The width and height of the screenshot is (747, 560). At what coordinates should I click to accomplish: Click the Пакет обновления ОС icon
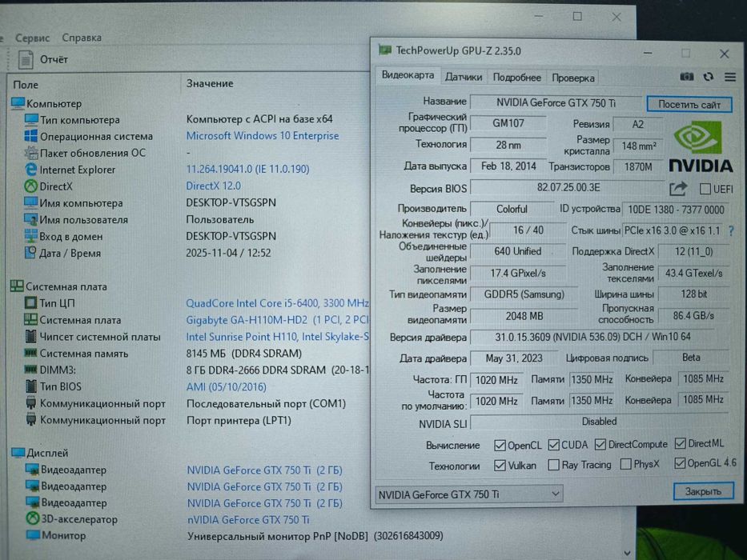[x=31, y=153]
